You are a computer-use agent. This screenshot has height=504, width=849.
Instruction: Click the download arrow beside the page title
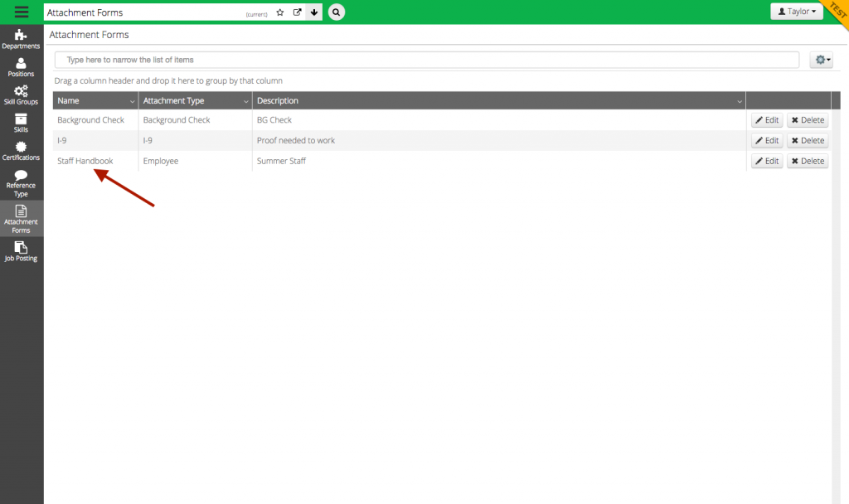point(313,12)
